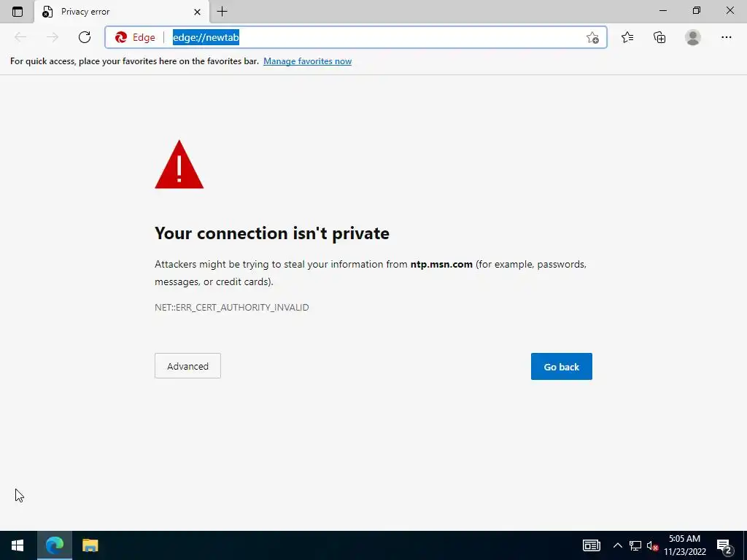
Task: Show hidden system tray icons
Action: (x=617, y=545)
